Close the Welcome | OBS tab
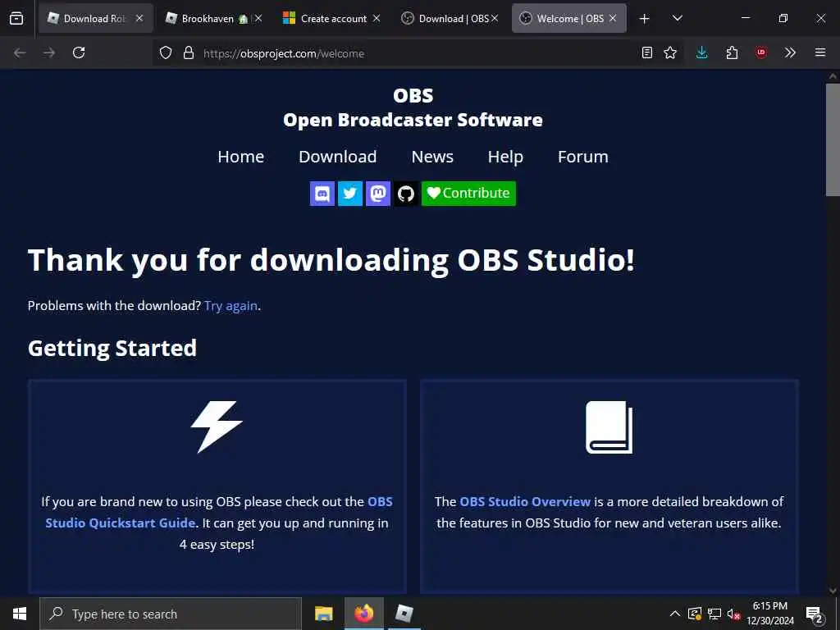This screenshot has height=630, width=840. pos(613,18)
